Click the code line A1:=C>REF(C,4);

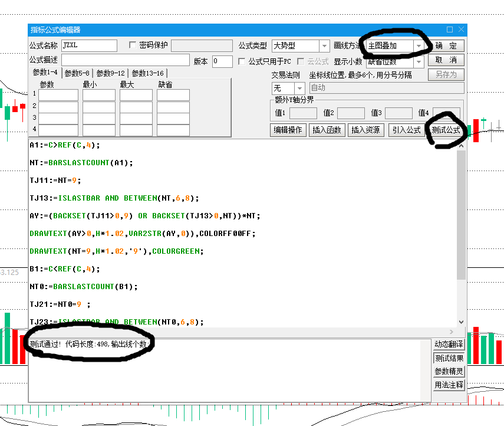click(65, 145)
